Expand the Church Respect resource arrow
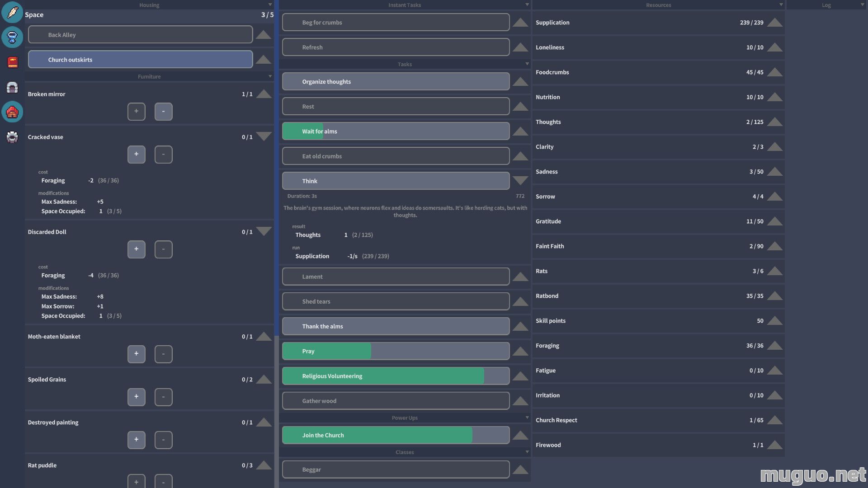Image resolution: width=868 pixels, height=488 pixels. 774,420
